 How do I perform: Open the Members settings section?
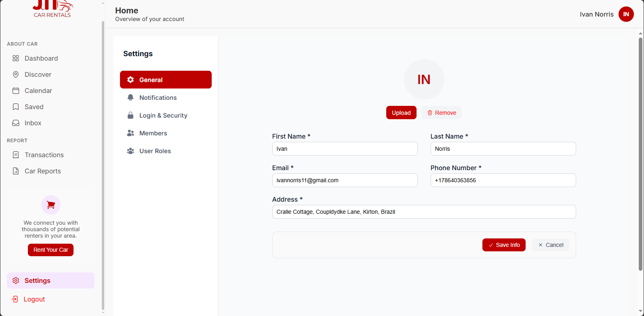[166, 133]
